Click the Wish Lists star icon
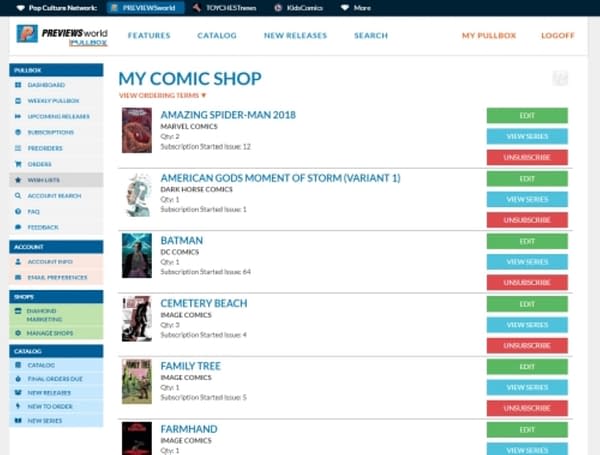Screen dimensions: 600x455 [18, 180]
